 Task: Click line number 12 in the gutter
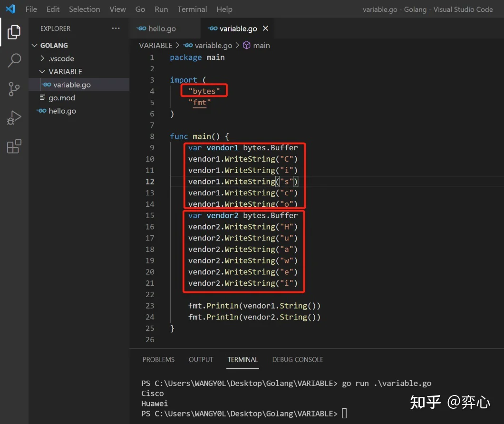tap(150, 182)
